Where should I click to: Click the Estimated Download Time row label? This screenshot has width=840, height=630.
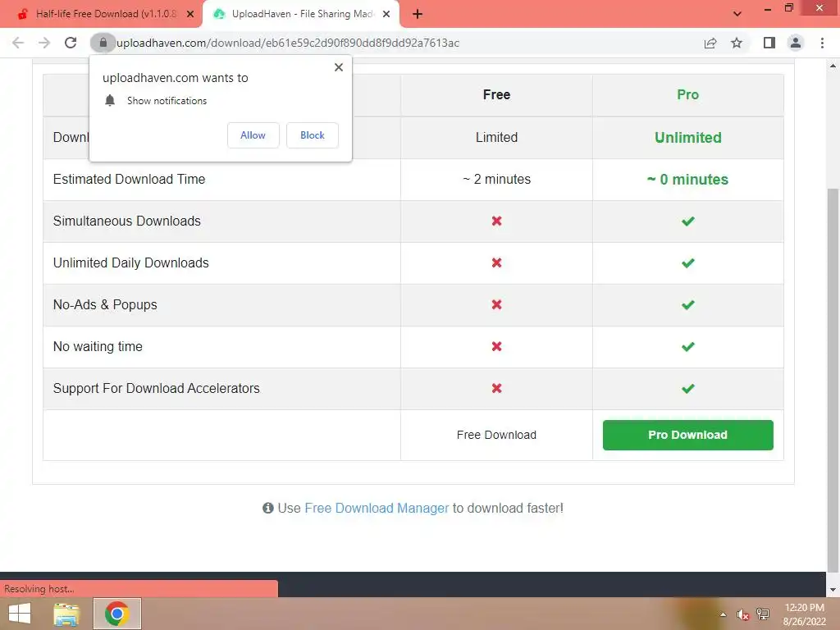click(129, 179)
